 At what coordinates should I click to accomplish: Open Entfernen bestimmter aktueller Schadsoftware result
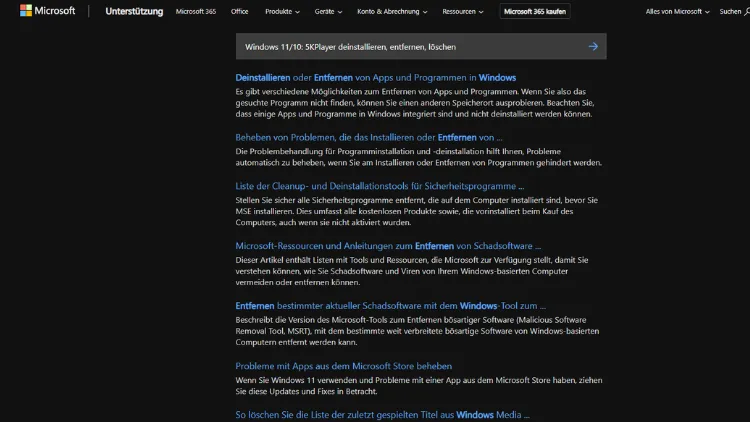pos(390,306)
